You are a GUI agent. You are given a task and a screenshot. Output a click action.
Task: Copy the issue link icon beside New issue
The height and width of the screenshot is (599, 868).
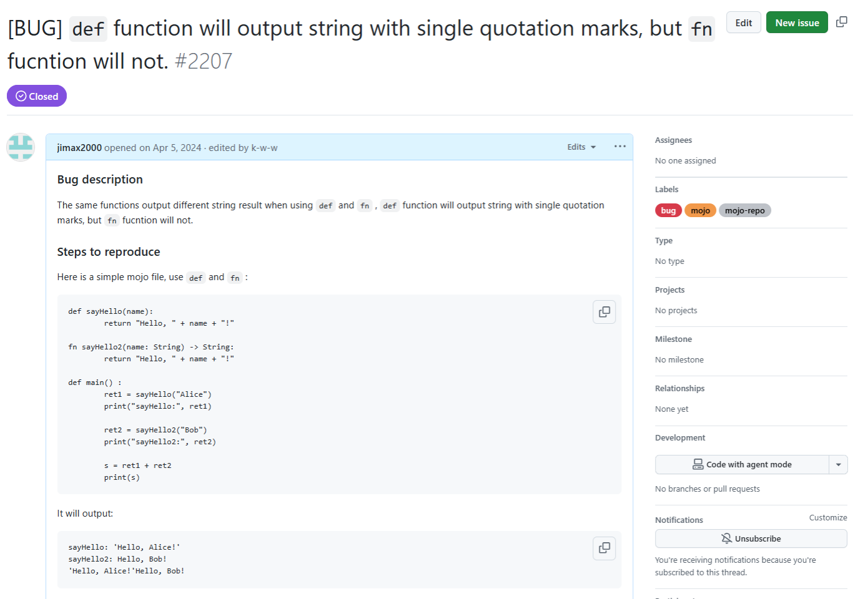tap(842, 22)
